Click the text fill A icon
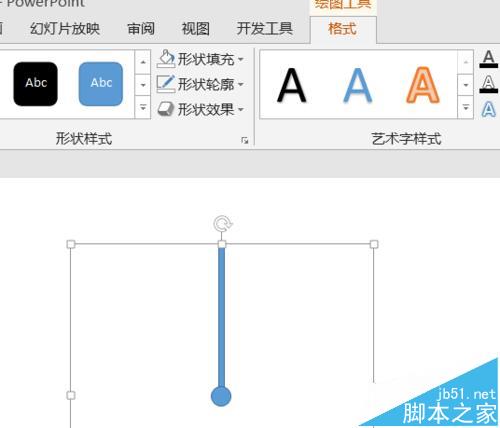 (489, 59)
